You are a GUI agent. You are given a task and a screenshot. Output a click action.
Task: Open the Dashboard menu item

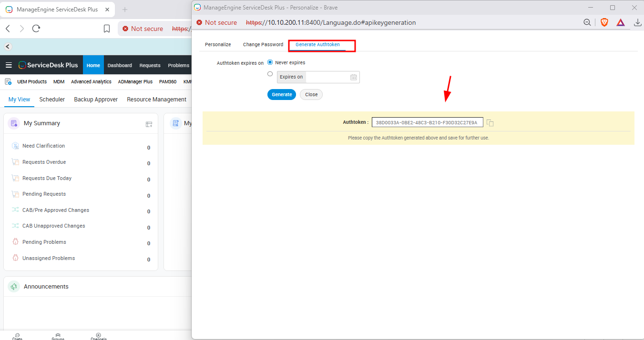click(120, 65)
